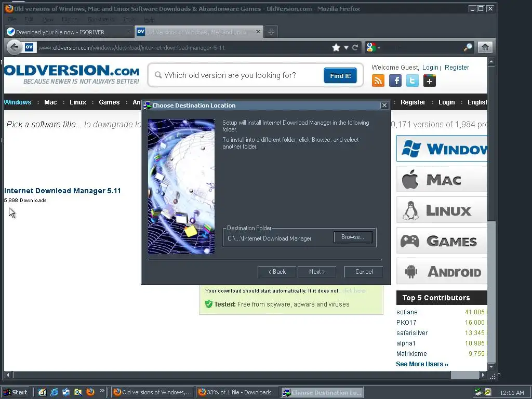Click the address bar URL field
Screen dimensions: 532x399
(x=183, y=47)
